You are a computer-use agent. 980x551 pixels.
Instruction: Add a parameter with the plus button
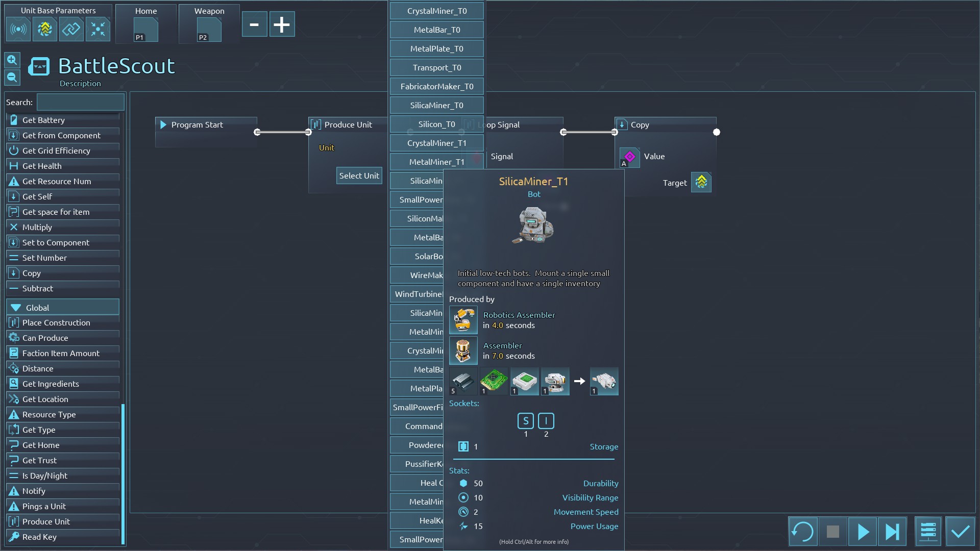pyautogui.click(x=282, y=24)
